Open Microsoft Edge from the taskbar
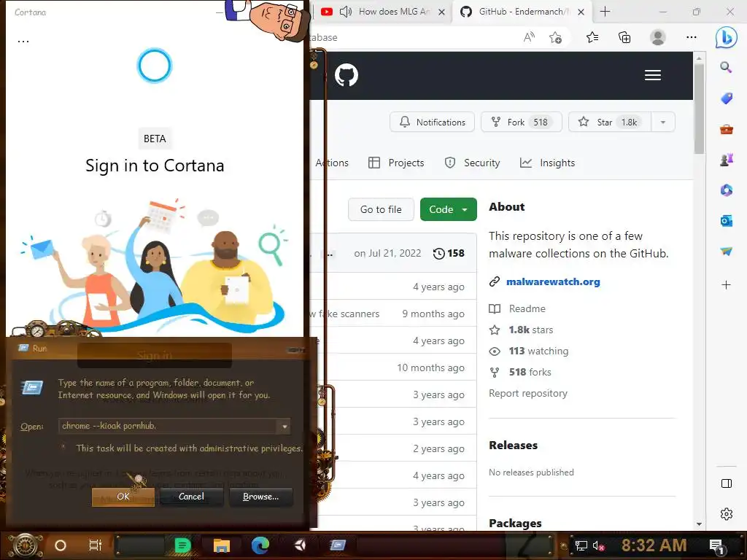This screenshot has width=747, height=560. coord(260,545)
